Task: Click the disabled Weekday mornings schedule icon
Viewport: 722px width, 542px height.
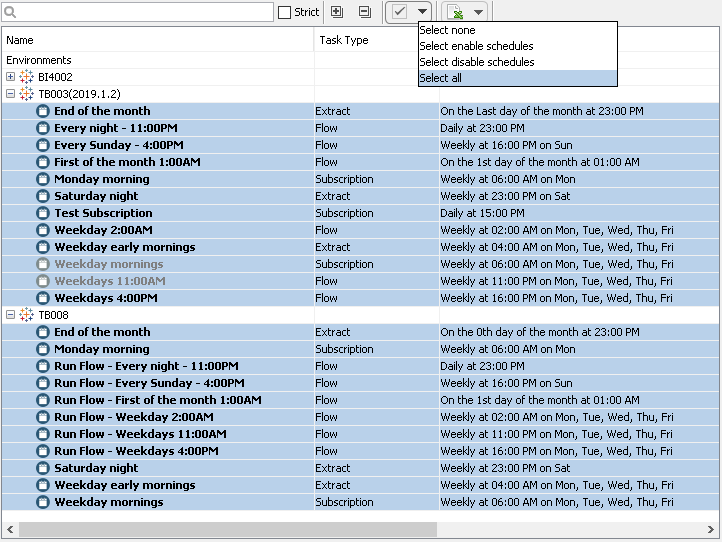Action: [43, 264]
